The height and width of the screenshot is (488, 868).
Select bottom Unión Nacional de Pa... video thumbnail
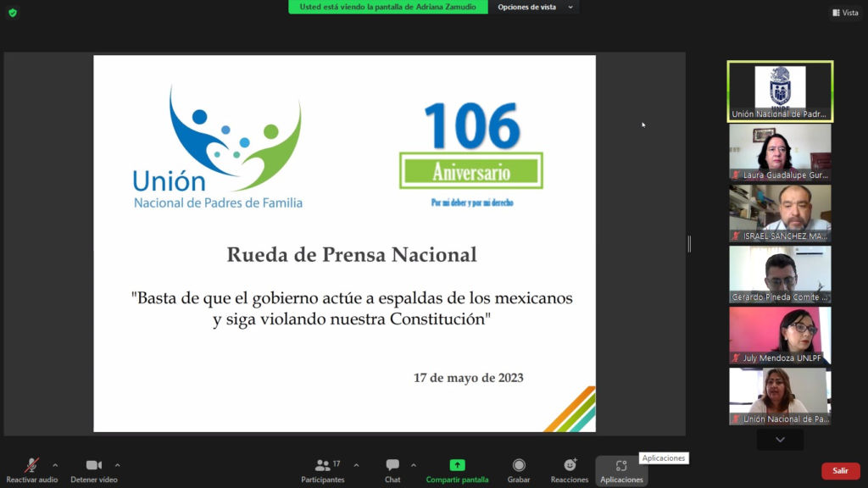point(780,396)
